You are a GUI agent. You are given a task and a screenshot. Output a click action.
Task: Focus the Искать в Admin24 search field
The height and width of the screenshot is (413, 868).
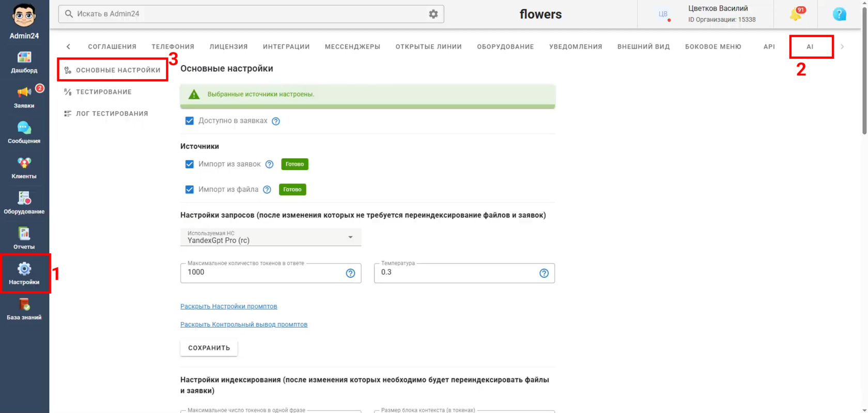click(251, 14)
